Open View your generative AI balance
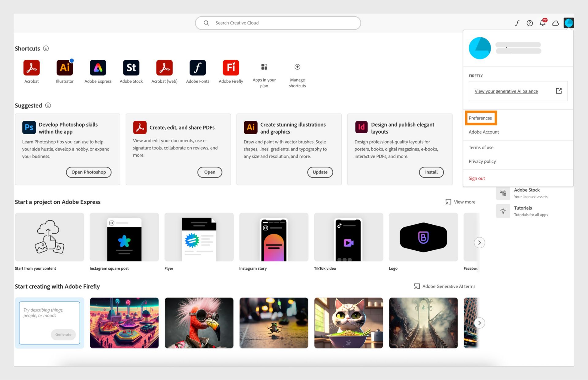 point(506,91)
